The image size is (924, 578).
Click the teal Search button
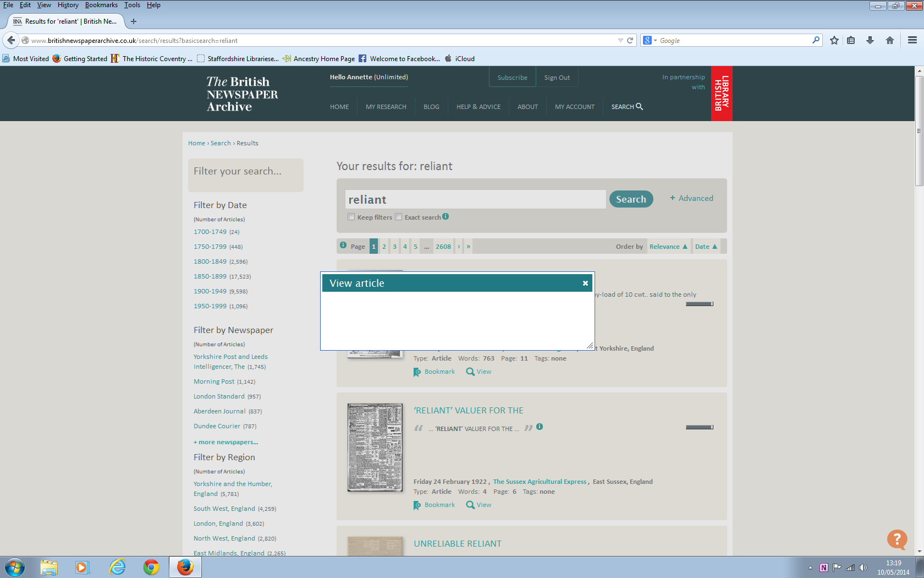(x=631, y=199)
